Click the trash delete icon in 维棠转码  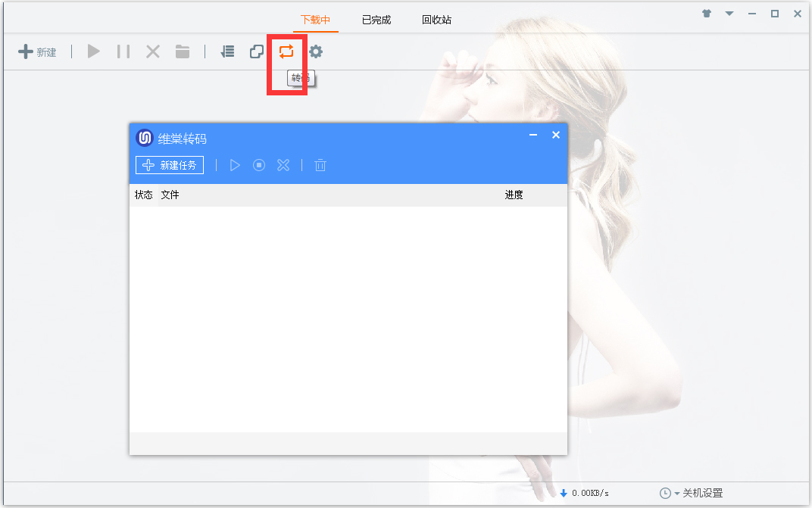pos(320,165)
